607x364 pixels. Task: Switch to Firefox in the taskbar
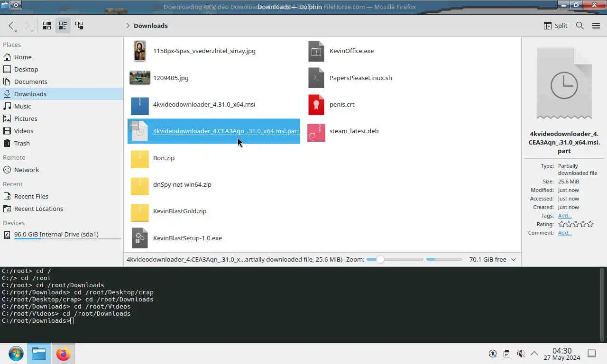coord(63,354)
